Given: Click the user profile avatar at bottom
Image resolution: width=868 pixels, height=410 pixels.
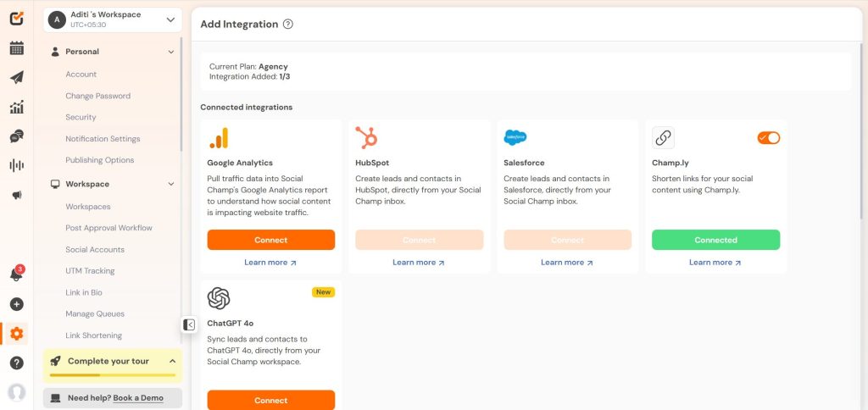Looking at the screenshot, I should 17,392.
